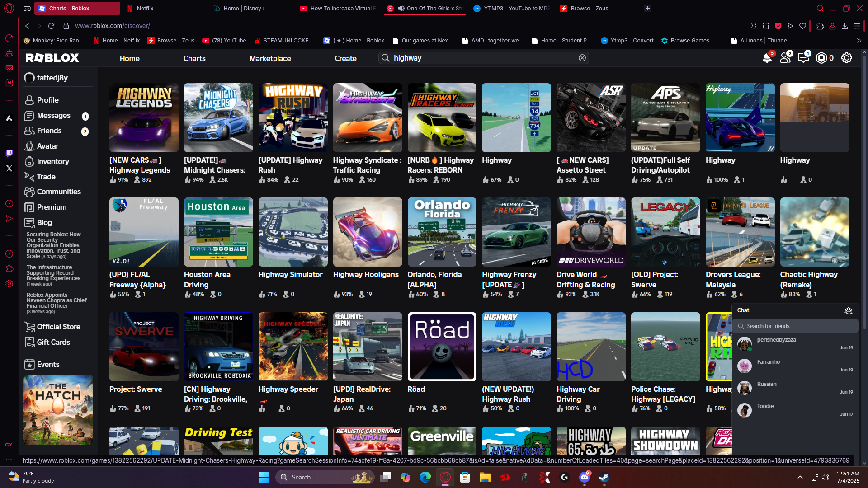Open Roblox settings gear icon

click(846, 58)
